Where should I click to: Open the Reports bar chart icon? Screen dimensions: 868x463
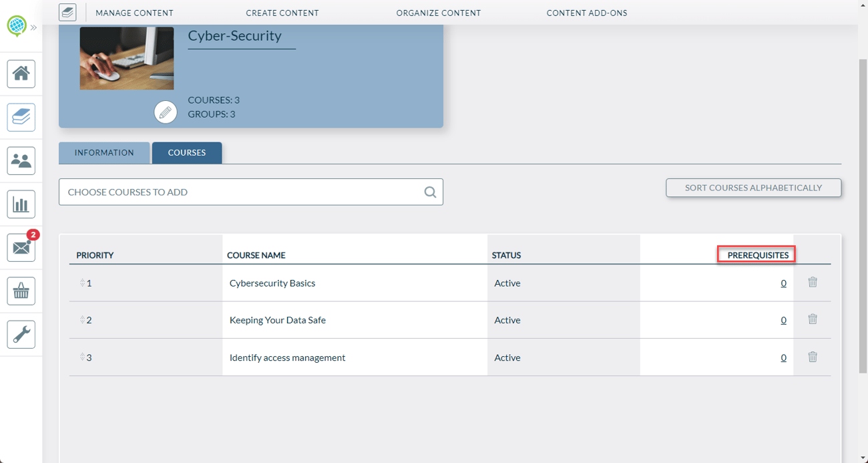21,204
